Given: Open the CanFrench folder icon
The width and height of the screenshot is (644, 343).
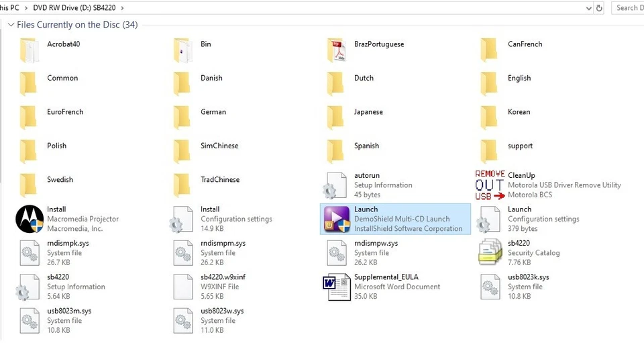Looking at the screenshot, I should click(489, 50).
